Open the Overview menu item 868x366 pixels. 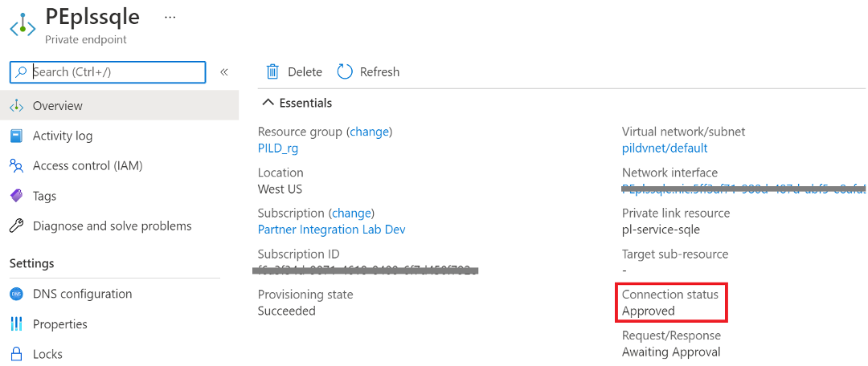point(58,106)
